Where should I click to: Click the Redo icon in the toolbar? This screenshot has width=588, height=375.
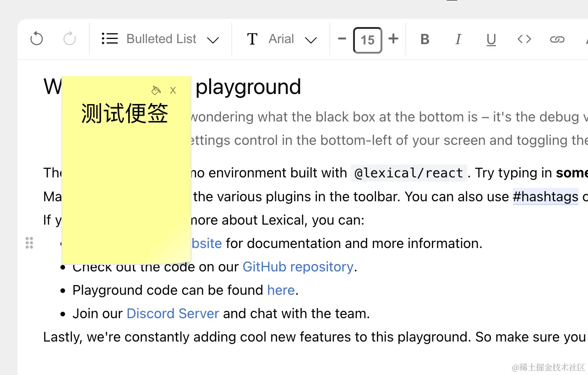click(69, 39)
